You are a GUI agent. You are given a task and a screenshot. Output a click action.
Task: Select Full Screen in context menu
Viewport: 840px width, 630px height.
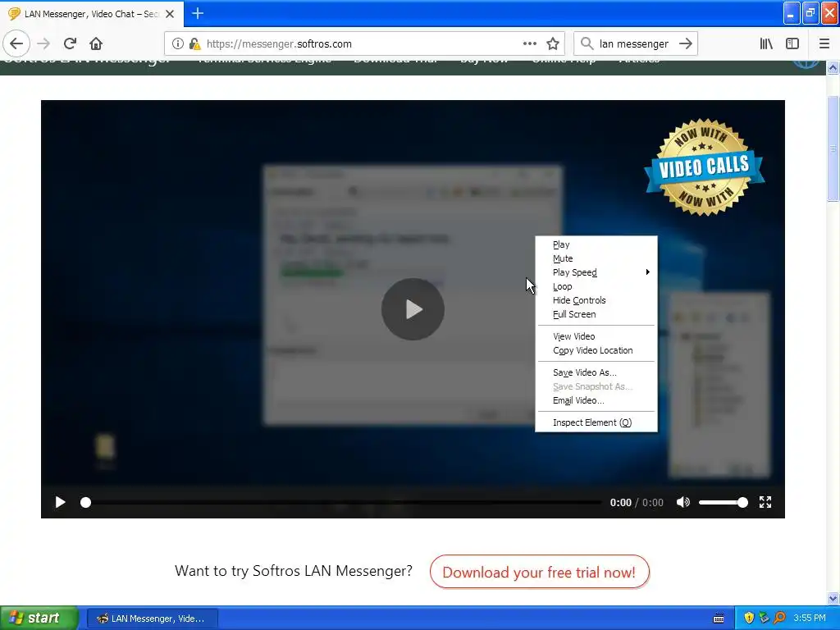[x=596, y=314]
